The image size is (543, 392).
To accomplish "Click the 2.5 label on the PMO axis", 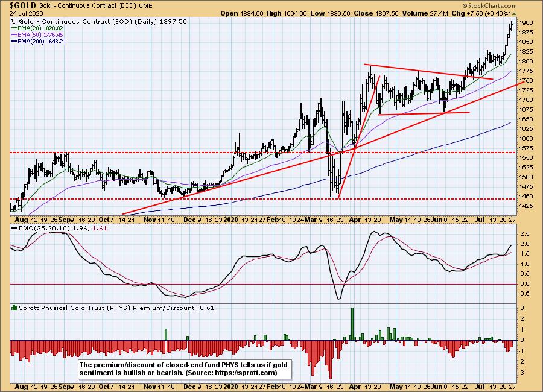I will pyautogui.click(x=525, y=234).
